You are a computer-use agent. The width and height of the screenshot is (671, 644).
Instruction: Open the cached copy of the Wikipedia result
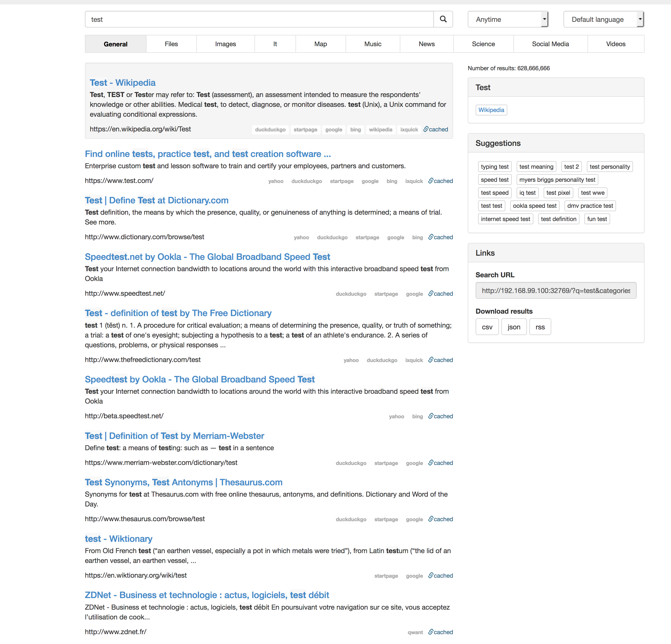point(435,129)
